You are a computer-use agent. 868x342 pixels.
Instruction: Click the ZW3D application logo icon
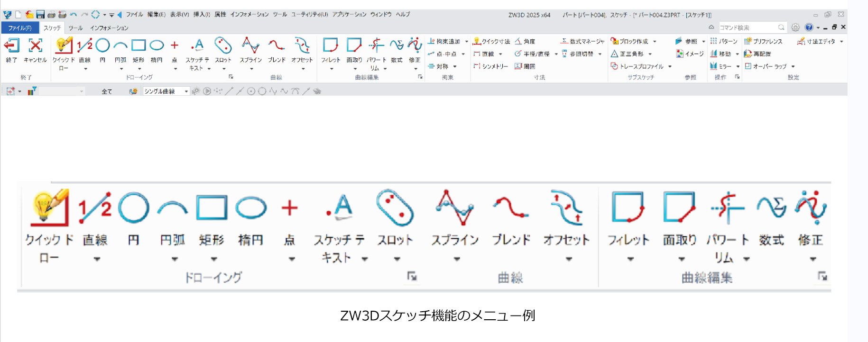coord(7,15)
